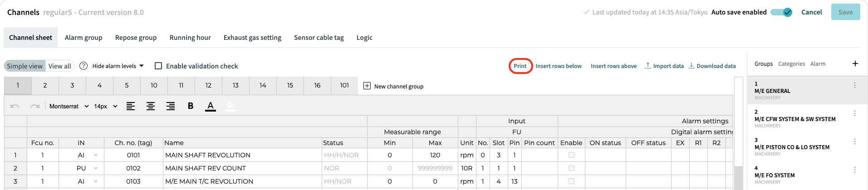Select the Max cell showing 120
The image size is (868, 190).
435,155
